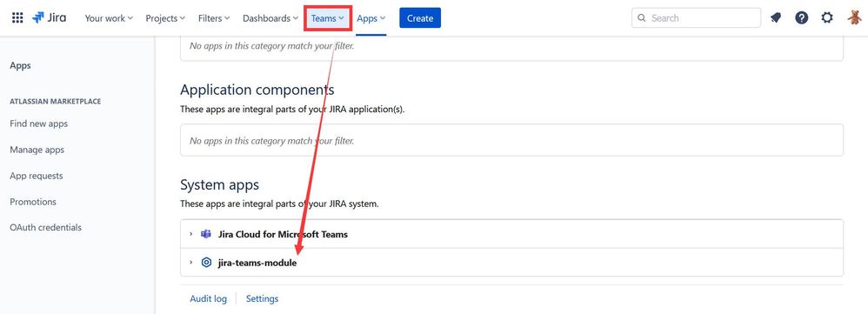Select jira-teams-module app name
The height and width of the screenshot is (314, 868).
pyautogui.click(x=257, y=263)
